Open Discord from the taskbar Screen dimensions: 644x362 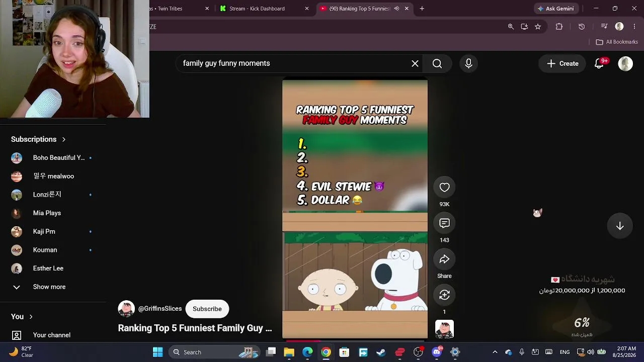pyautogui.click(x=437, y=352)
